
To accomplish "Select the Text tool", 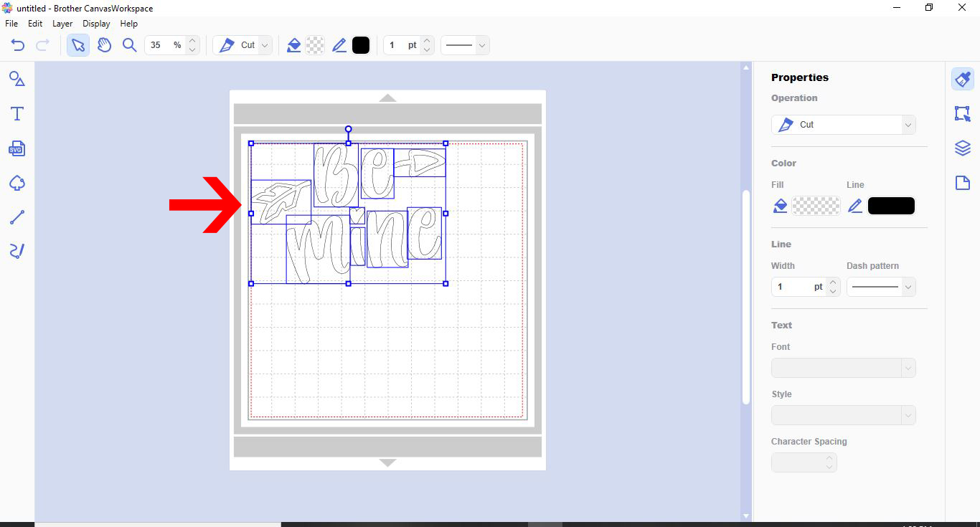I will (x=16, y=113).
